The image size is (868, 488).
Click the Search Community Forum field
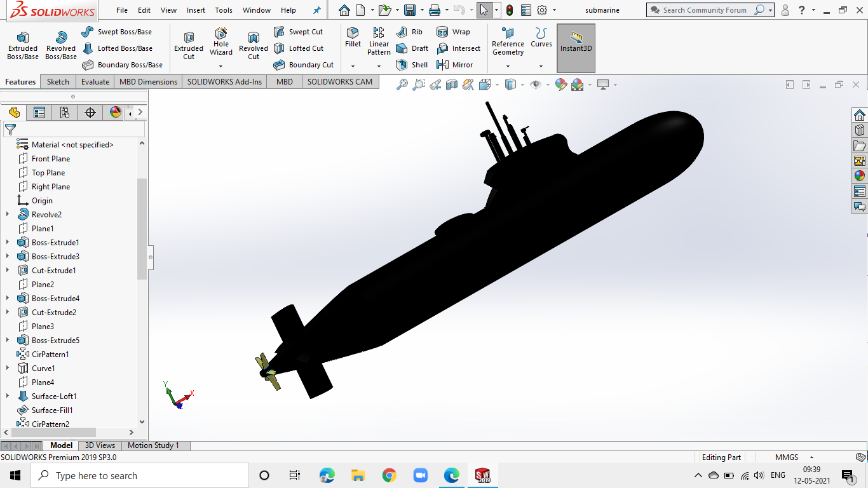click(x=705, y=10)
